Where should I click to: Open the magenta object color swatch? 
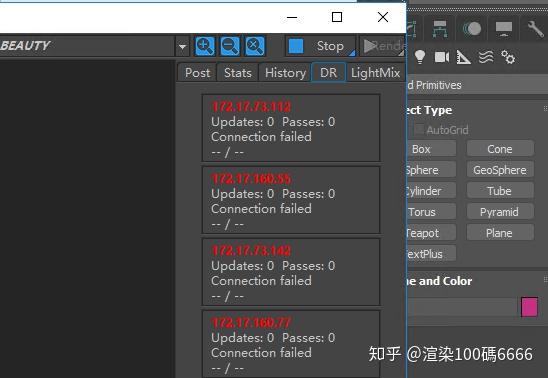point(529,307)
